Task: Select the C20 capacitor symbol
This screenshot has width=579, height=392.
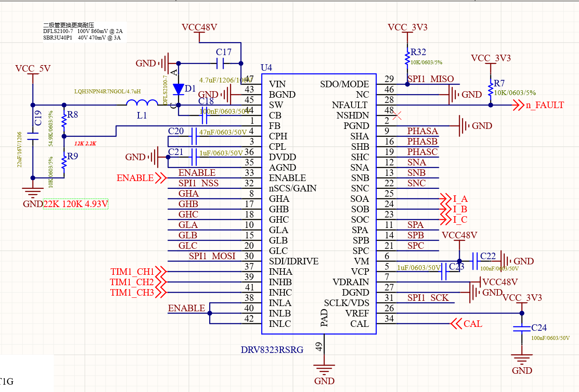Action: (x=194, y=136)
